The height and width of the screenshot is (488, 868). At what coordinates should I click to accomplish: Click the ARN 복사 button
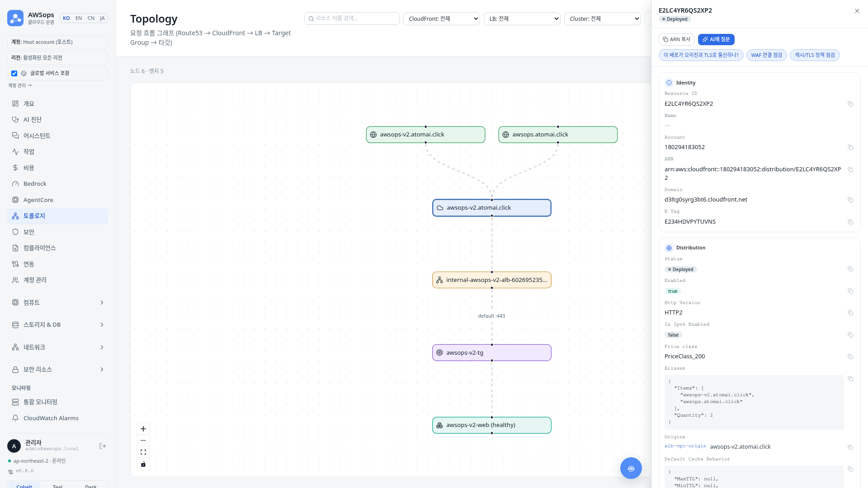click(x=676, y=39)
